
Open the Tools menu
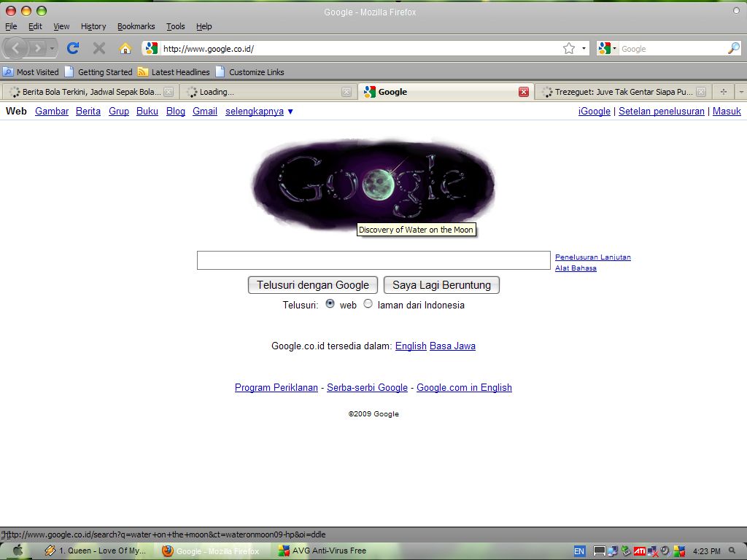[175, 26]
